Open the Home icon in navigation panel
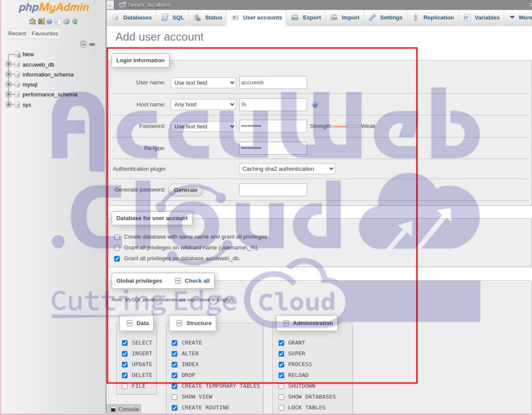The height and width of the screenshot is (415, 532). coord(32,21)
